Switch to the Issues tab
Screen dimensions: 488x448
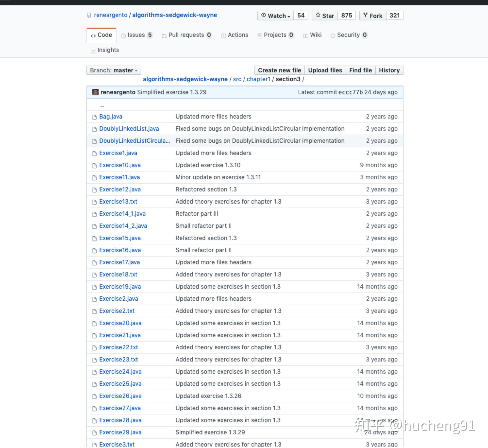136,35
